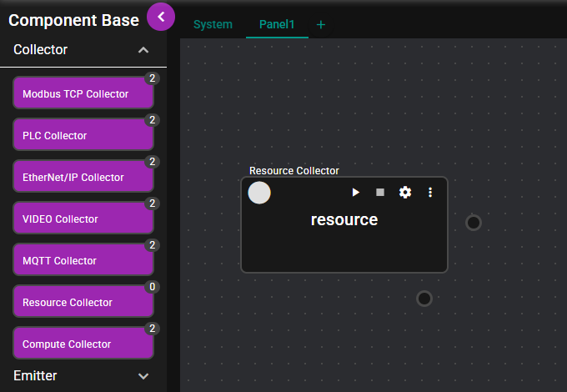567x392 pixels.
Task: Expand the Emitter section
Action: pos(143,376)
